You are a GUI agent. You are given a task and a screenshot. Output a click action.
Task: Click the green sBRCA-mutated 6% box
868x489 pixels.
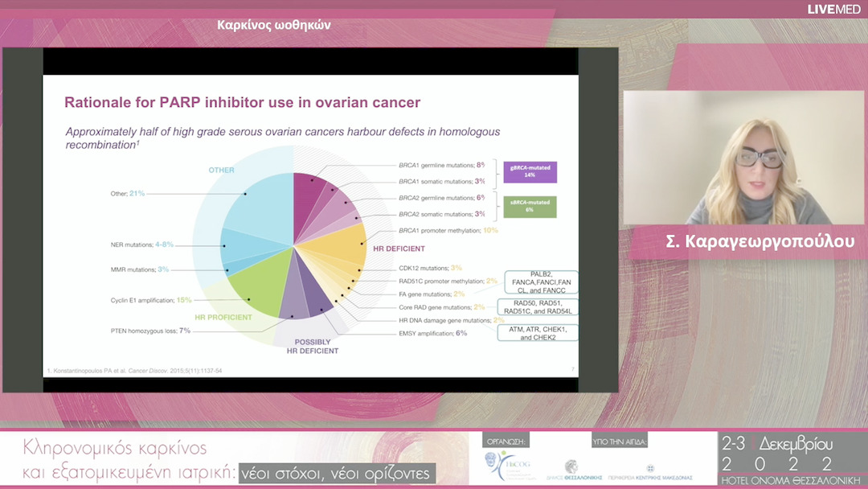tap(530, 206)
